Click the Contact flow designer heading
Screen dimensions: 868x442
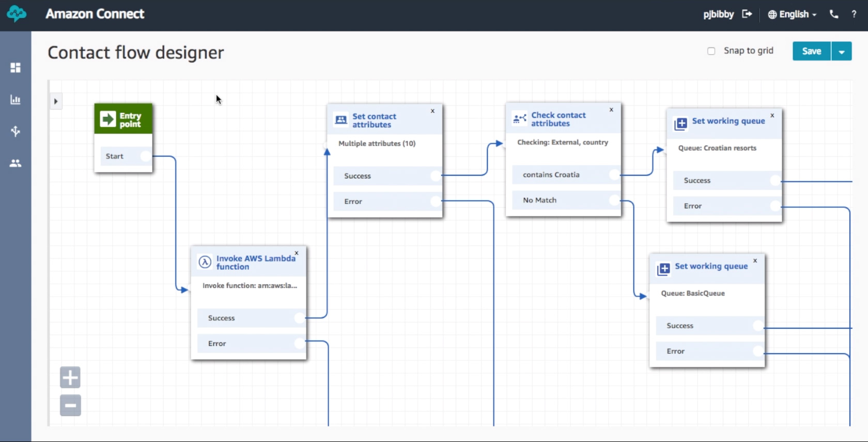tap(136, 53)
